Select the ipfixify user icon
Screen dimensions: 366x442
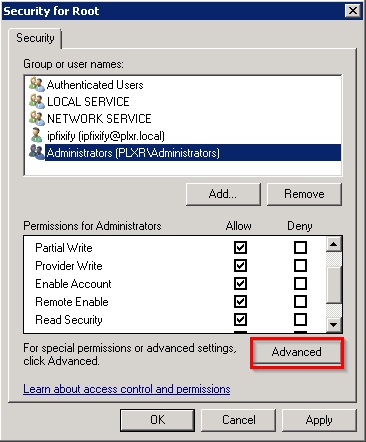37,136
